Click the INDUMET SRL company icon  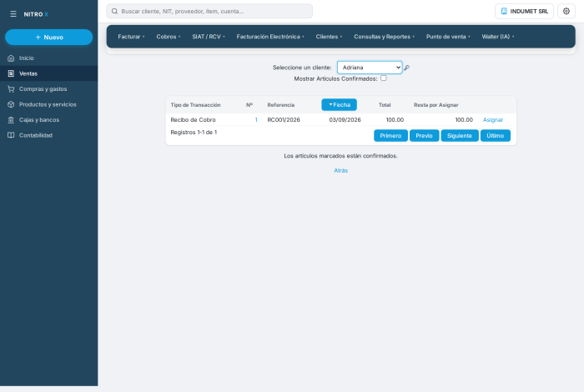tap(504, 11)
